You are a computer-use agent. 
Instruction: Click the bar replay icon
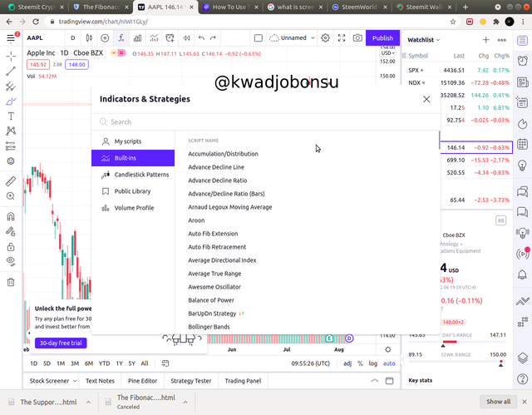coord(186,38)
